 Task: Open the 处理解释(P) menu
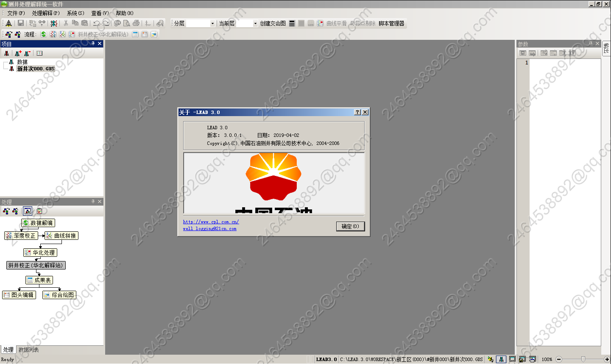pos(46,13)
